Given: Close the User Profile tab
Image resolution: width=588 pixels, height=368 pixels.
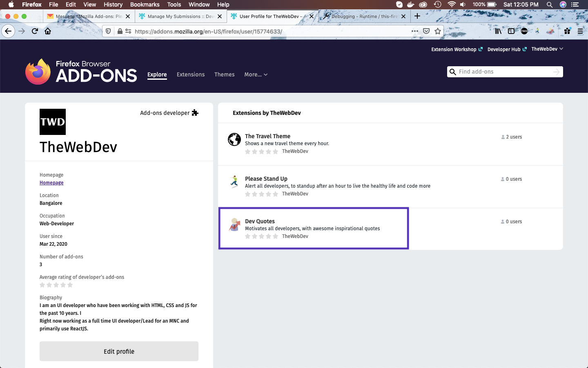Looking at the screenshot, I should (x=312, y=16).
